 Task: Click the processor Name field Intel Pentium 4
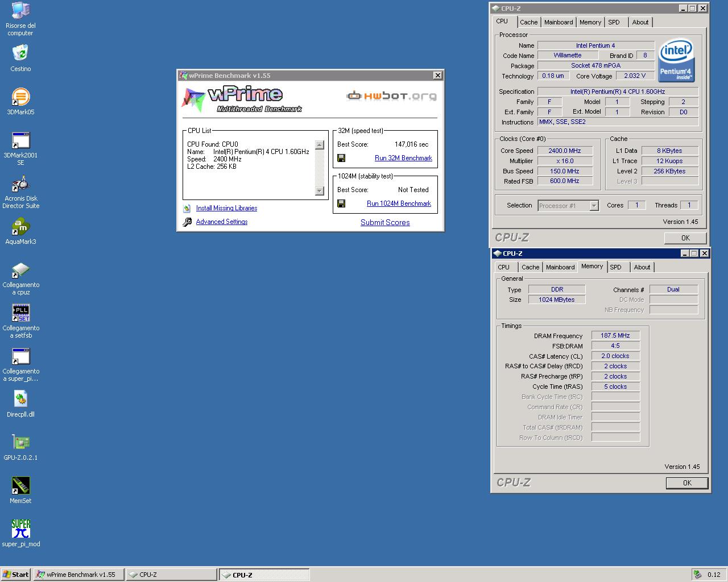click(x=595, y=45)
